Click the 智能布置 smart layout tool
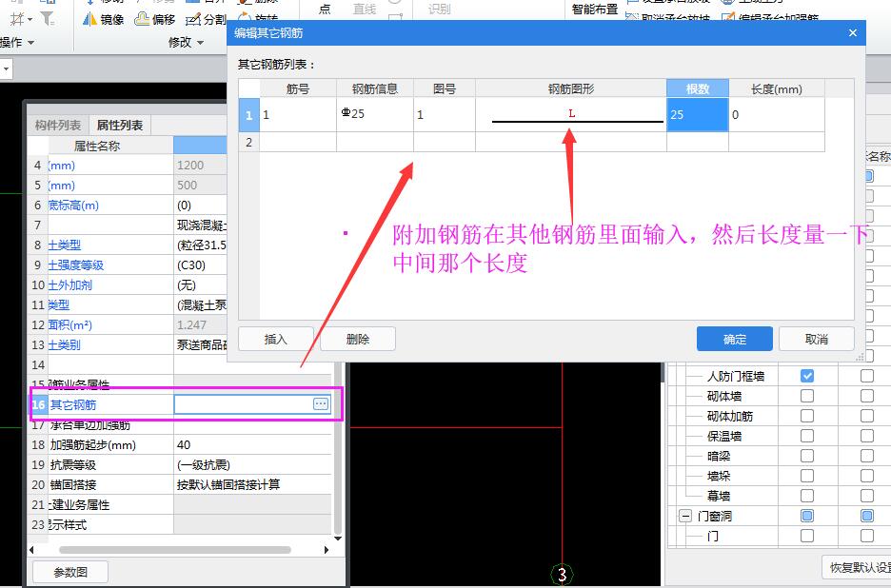The height and width of the screenshot is (588, 891). tap(594, 9)
